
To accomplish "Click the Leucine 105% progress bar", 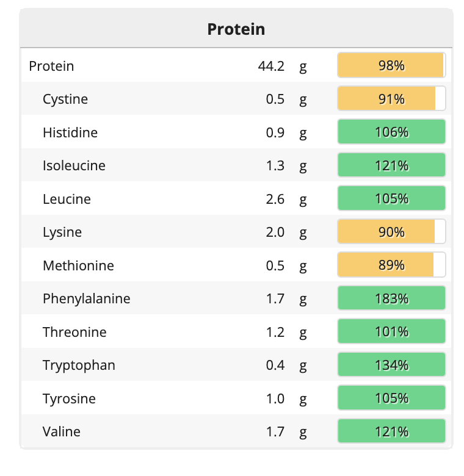I will tap(391, 198).
